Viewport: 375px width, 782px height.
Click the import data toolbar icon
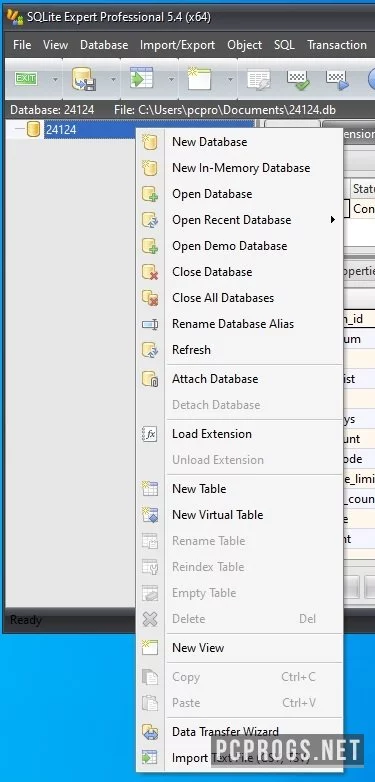point(142,79)
